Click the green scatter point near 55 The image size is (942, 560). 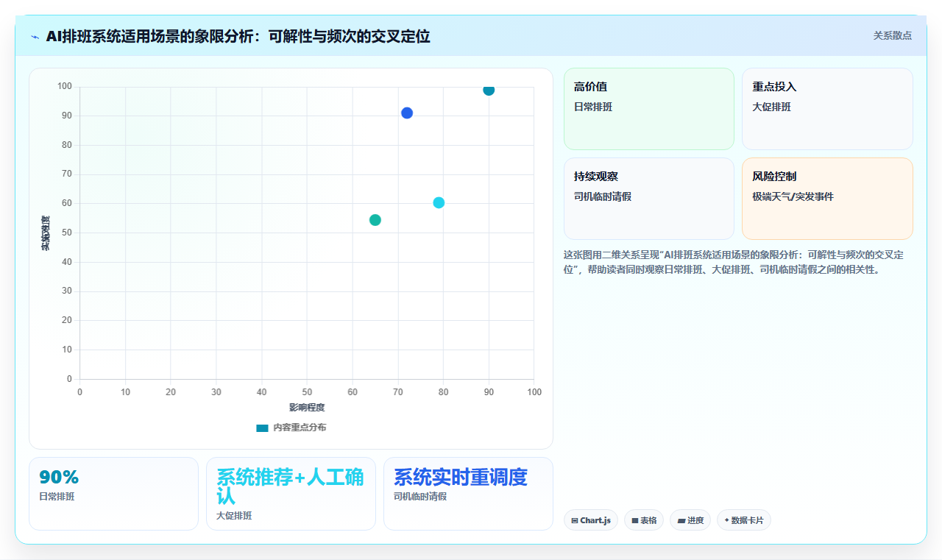click(x=375, y=220)
